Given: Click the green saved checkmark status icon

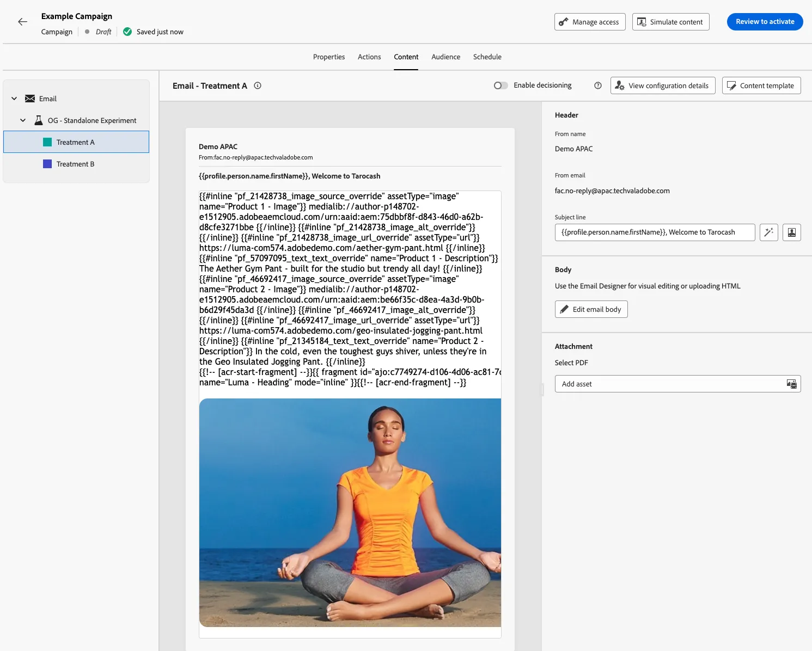Looking at the screenshot, I should [x=127, y=32].
